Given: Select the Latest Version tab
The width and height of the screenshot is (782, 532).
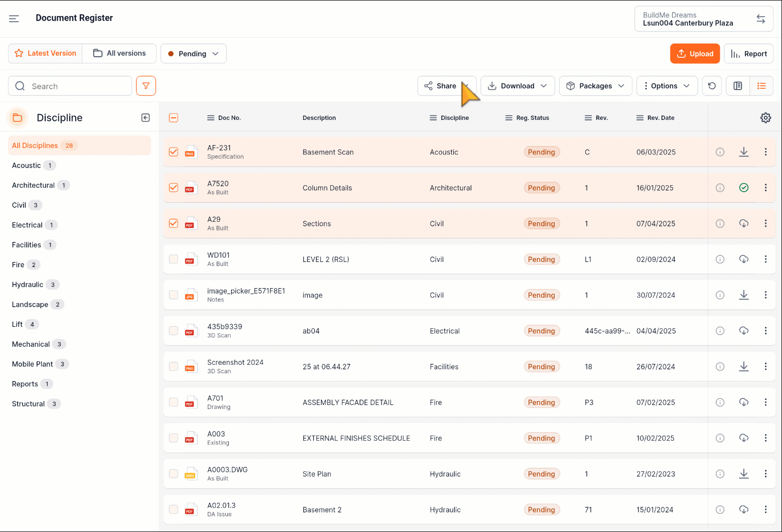Looking at the screenshot, I should pyautogui.click(x=45, y=53).
